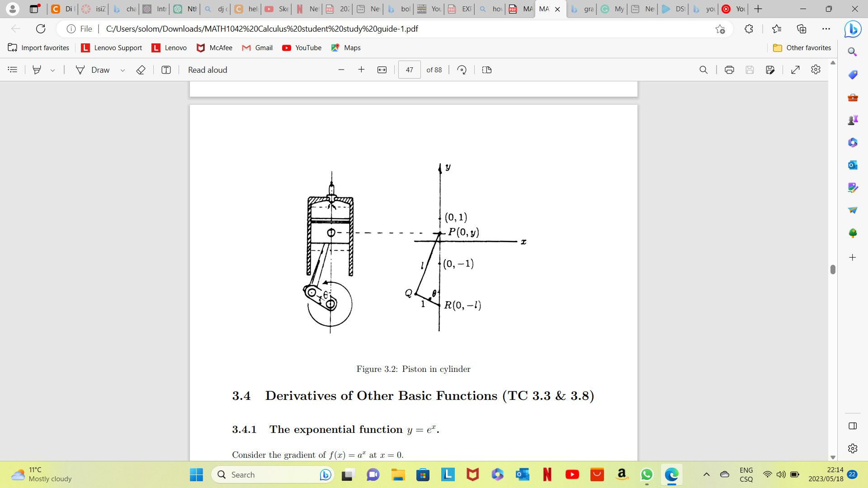Print the PDF document
Screen dimensions: 868x488
click(x=729, y=70)
